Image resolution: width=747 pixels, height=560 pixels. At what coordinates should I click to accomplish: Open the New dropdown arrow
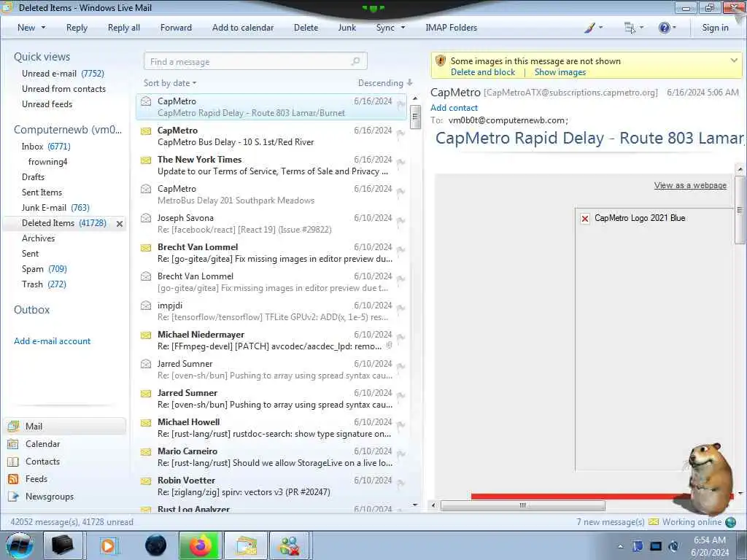tap(43, 28)
